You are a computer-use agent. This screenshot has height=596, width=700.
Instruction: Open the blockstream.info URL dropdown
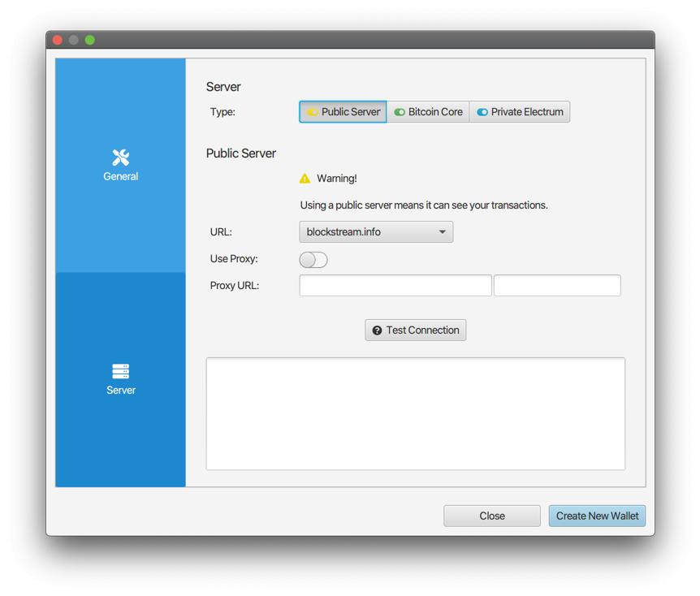(x=376, y=231)
